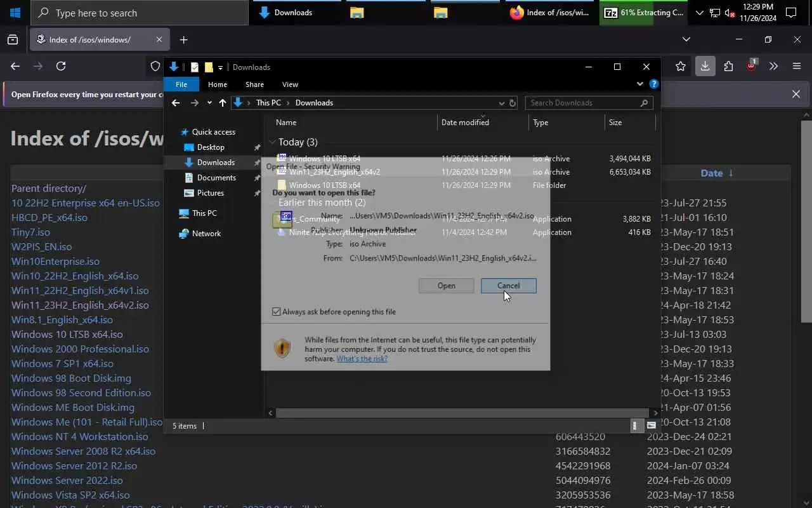This screenshot has width=812, height=508.
Task: Switch to the Share ribbon tab
Action: tap(254, 84)
